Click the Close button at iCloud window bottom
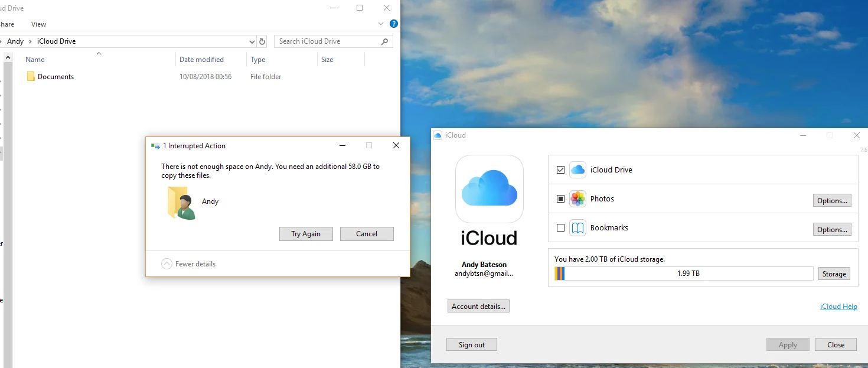 coord(836,344)
